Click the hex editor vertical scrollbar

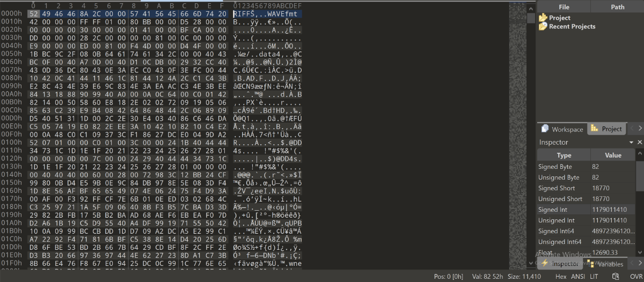[x=531, y=134]
